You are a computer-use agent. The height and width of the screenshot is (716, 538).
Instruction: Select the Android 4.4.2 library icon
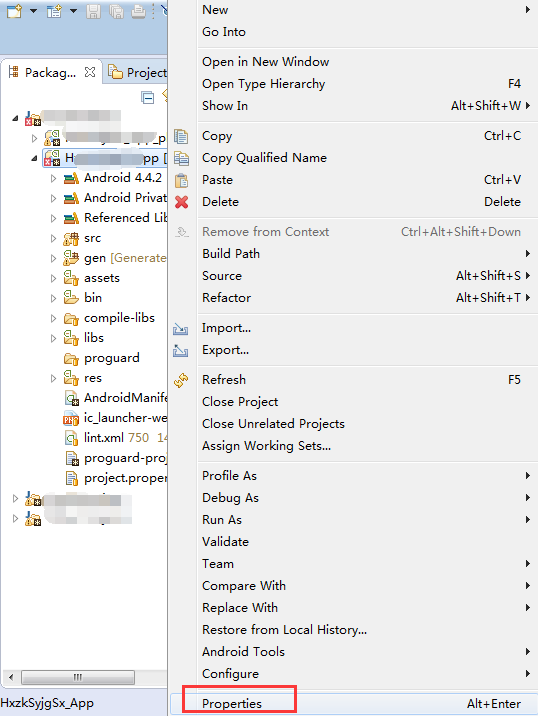tap(71, 178)
